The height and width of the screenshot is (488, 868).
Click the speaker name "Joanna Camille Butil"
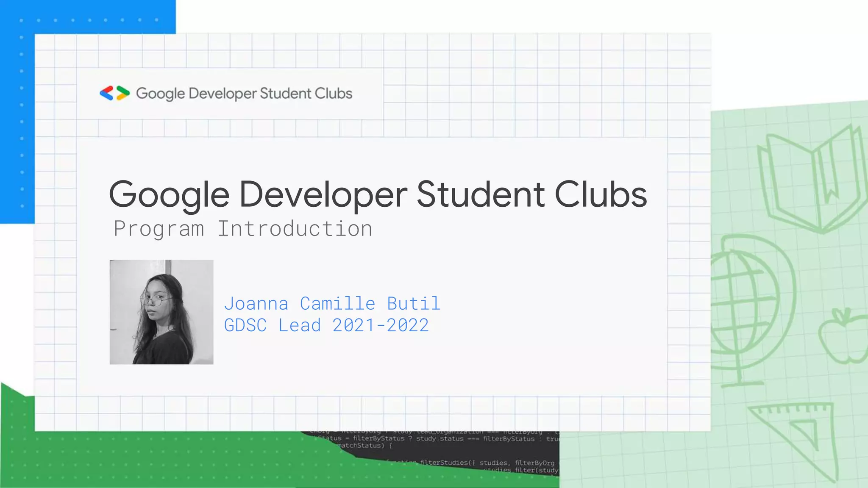(x=332, y=303)
